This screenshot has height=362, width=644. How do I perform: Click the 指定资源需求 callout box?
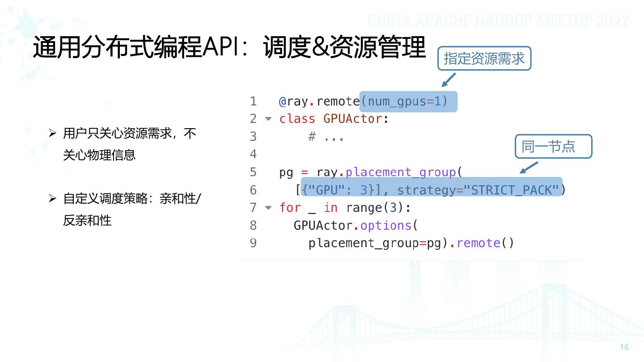[x=484, y=58]
